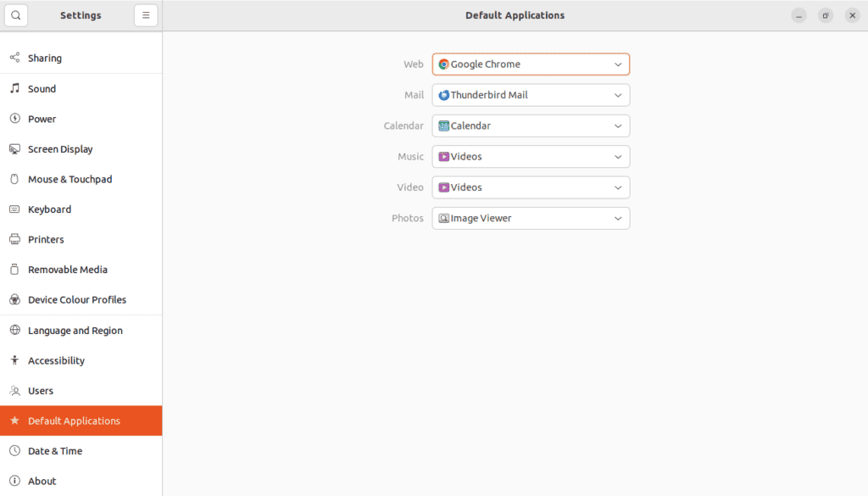The width and height of the screenshot is (868, 496).
Task: Open Device Colour Profiles via palette icon
Action: (x=14, y=299)
